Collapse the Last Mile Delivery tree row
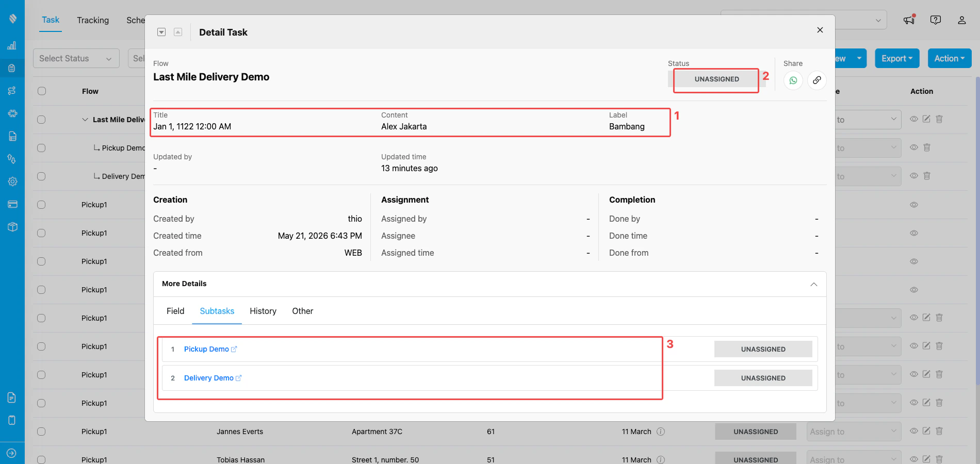This screenshot has height=464, width=980. tap(85, 120)
